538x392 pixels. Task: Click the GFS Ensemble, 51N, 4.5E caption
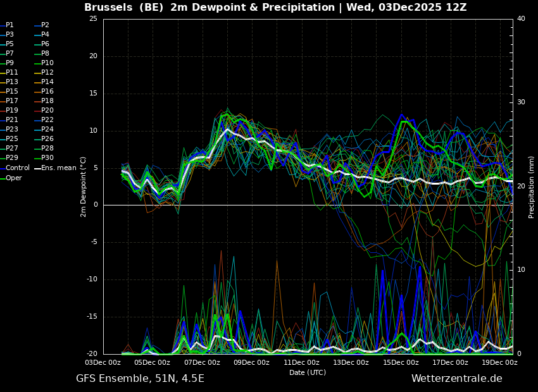coord(140,379)
